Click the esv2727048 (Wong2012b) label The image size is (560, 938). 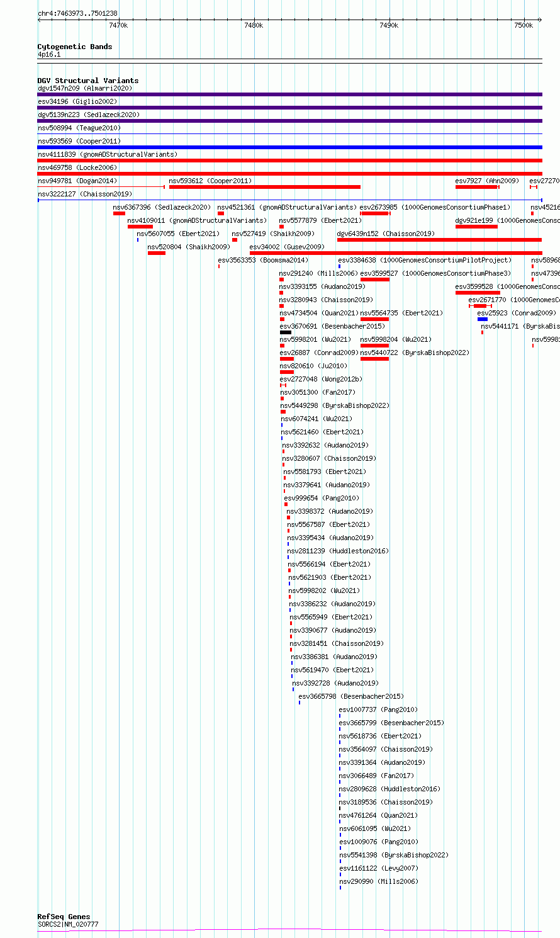point(321,379)
